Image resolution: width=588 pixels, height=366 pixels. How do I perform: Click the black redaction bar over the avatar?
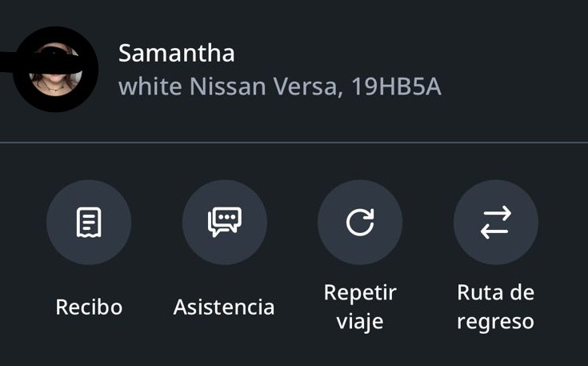[x=42, y=62]
